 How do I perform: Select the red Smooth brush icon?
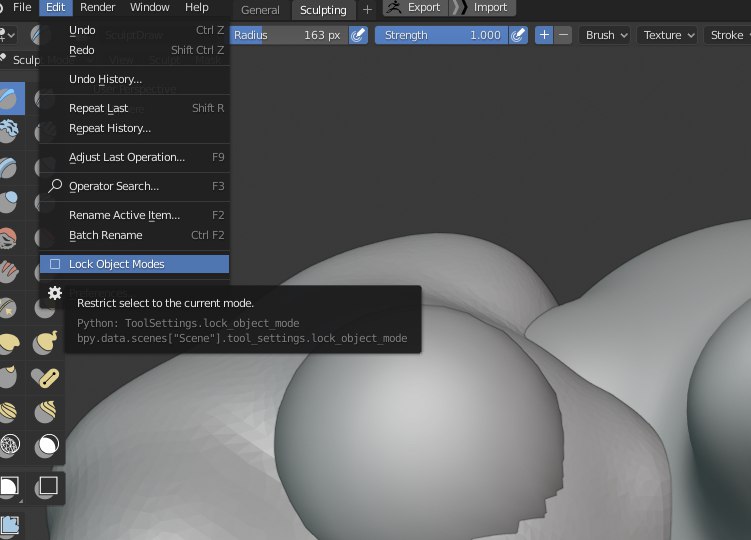(x=9, y=238)
